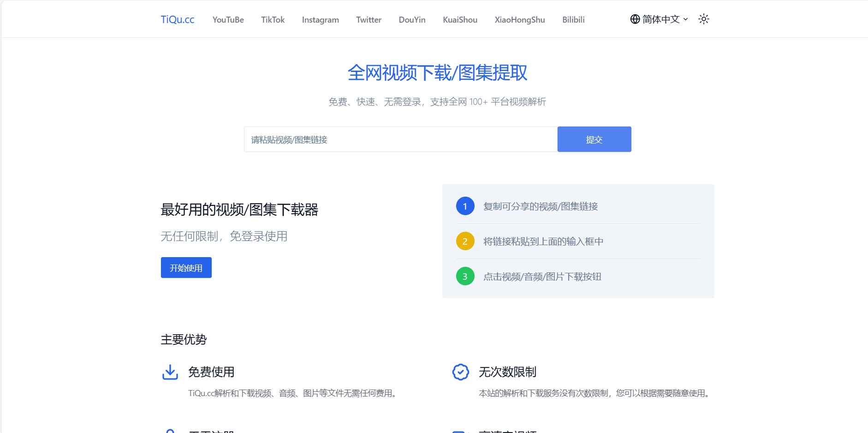Open the YouTube nav item
The image size is (868, 433).
point(228,20)
